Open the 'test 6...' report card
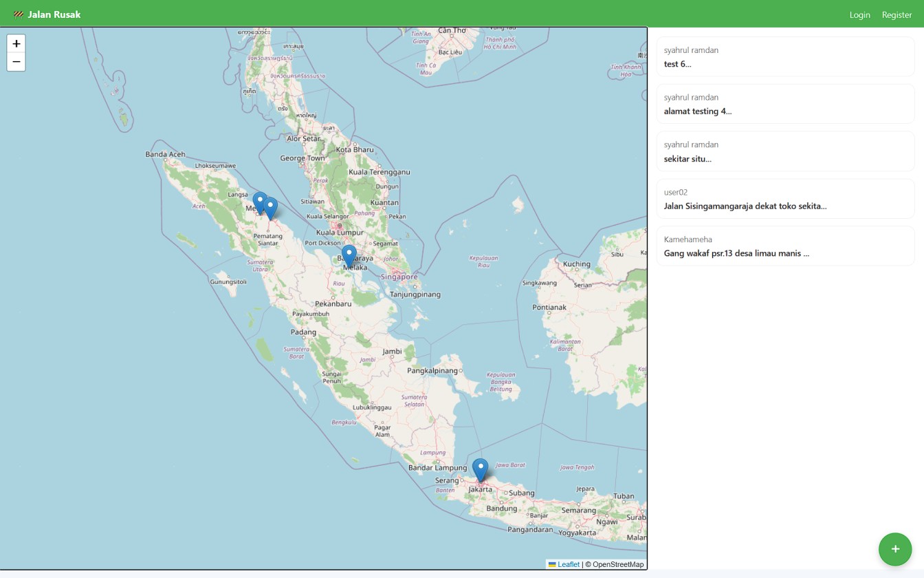Screen dimensions: 924x578 (x=785, y=56)
